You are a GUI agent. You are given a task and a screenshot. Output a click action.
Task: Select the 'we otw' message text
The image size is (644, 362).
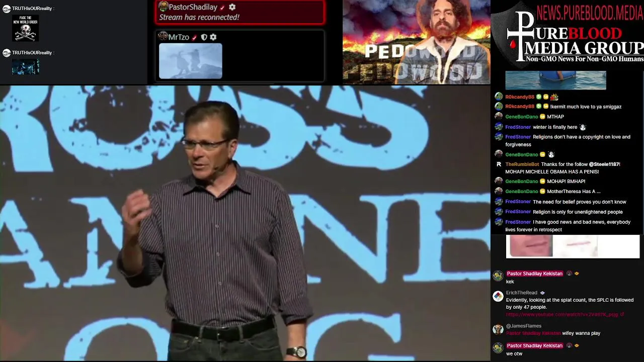click(x=514, y=353)
